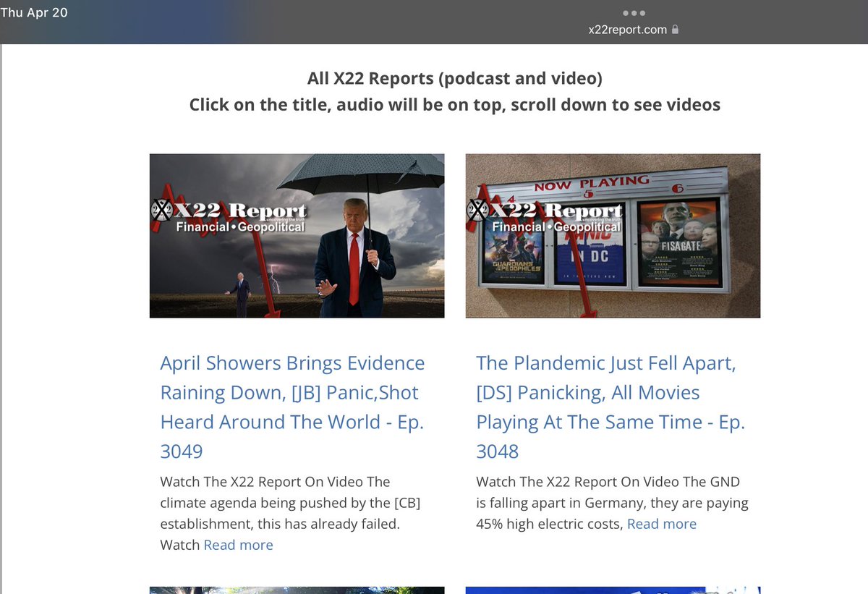Tap the padlock icon beside x22report.com
868x594 pixels.
tap(675, 30)
